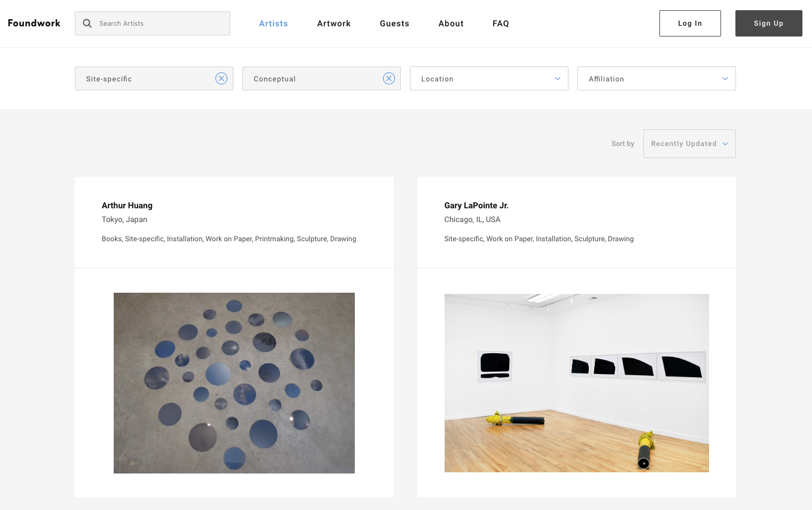Image resolution: width=812 pixels, height=510 pixels.
Task: Open the Conceptual filter field
Action: tap(321, 78)
